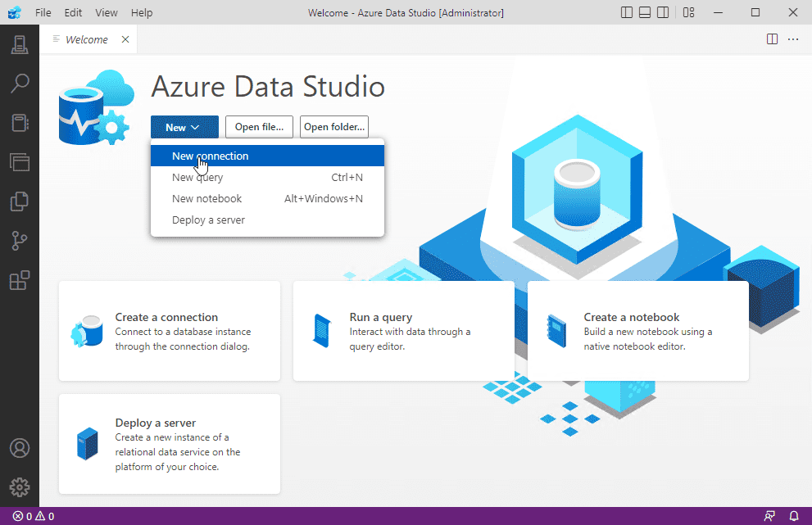Open the notifications bell in status bar
This screenshot has width=812, height=525.
794,516
